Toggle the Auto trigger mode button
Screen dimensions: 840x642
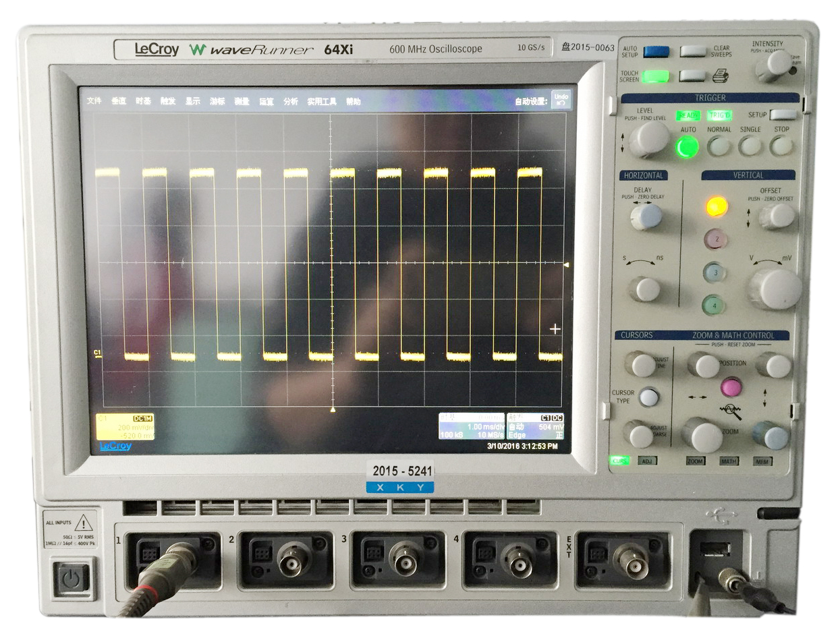click(x=688, y=146)
